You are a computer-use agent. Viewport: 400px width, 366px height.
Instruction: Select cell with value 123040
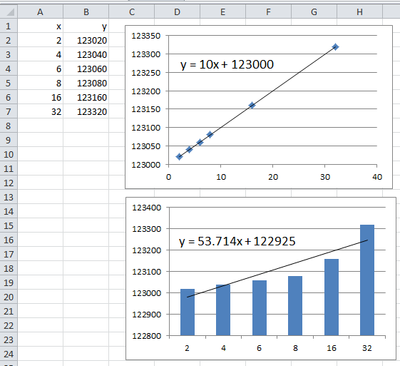86,55
